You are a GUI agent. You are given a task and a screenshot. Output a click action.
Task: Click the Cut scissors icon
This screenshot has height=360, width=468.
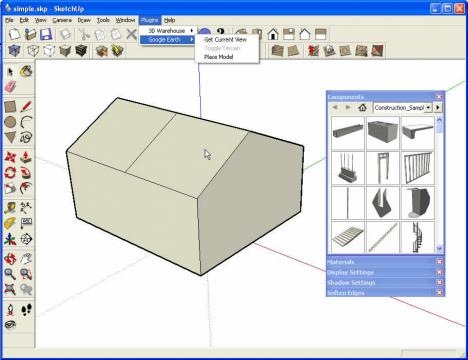coord(84,34)
